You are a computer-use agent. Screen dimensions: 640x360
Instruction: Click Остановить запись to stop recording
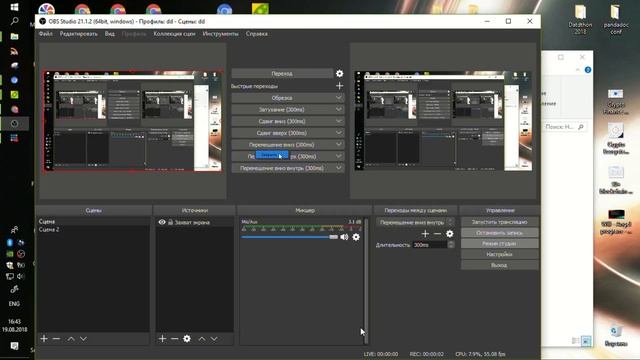500,233
